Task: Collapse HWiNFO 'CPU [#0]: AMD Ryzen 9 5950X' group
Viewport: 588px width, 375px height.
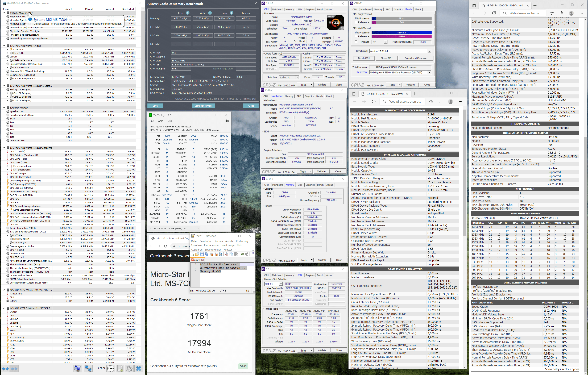Action: (x=4, y=46)
